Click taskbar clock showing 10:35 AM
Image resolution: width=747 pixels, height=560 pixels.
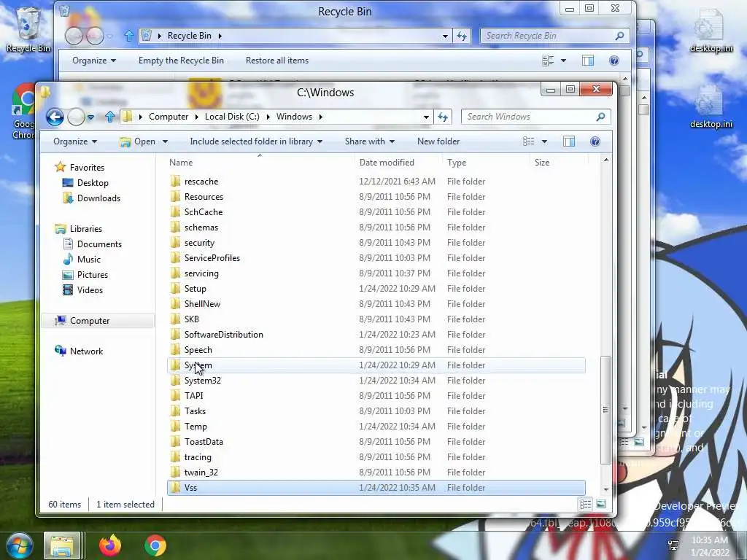coord(710,546)
